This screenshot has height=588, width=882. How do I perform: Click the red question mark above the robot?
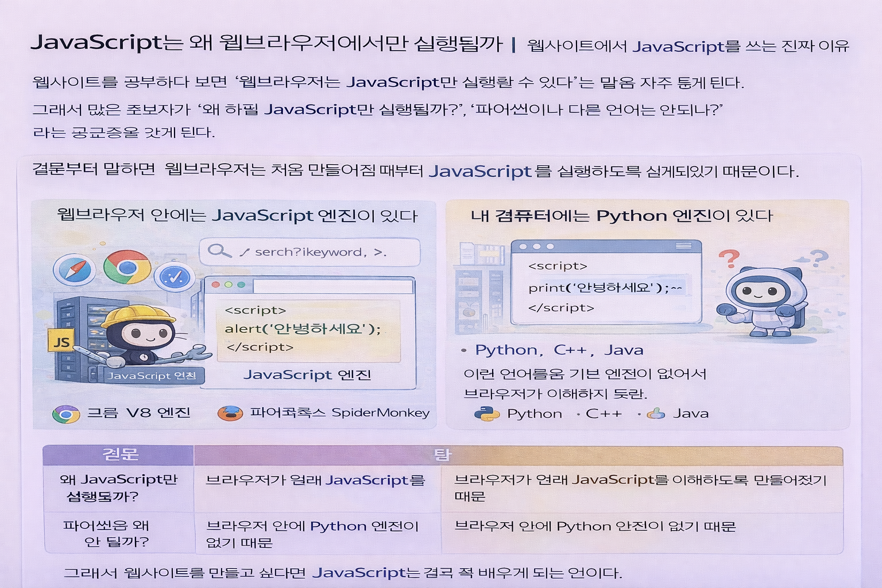tap(729, 259)
